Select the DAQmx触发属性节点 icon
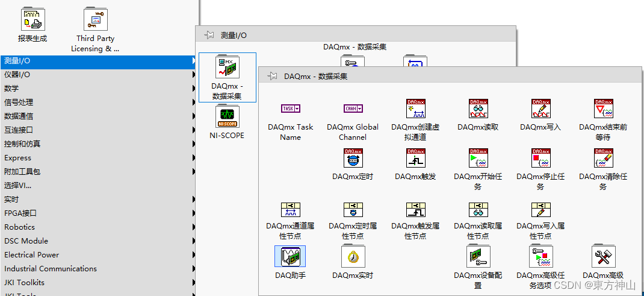Viewport: 644px width, 296px height. click(x=416, y=210)
